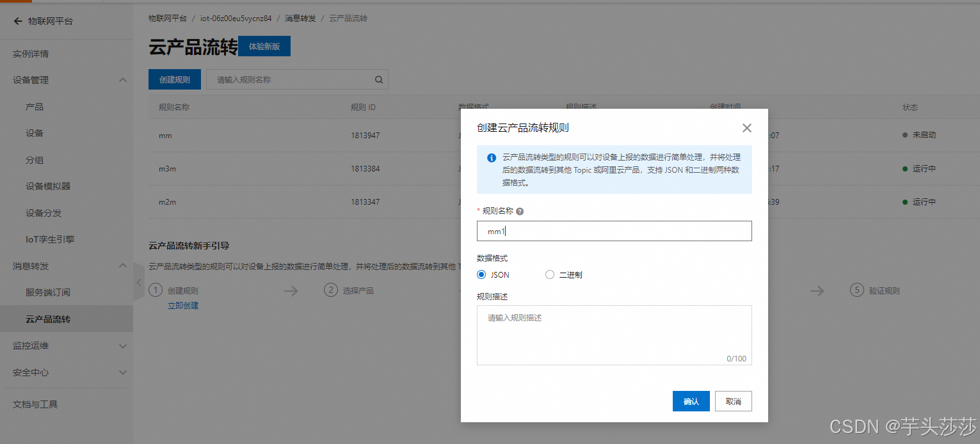Click the 立即创建 link
Screen dimensions: 980x444
[183, 306]
